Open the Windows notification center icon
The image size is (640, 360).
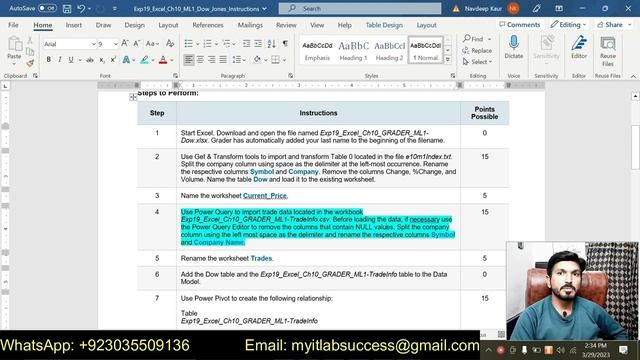[x=623, y=350]
